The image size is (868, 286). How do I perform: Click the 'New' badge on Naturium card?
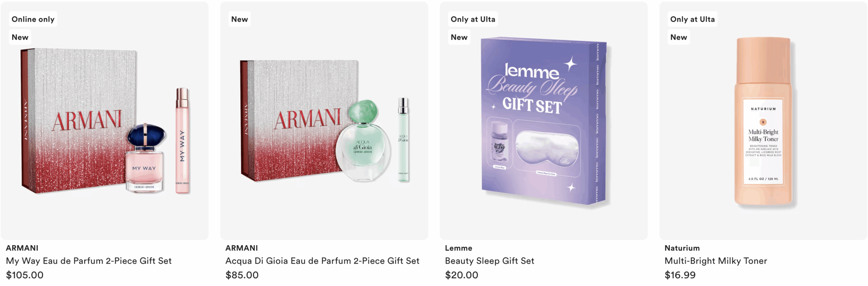coord(678,37)
